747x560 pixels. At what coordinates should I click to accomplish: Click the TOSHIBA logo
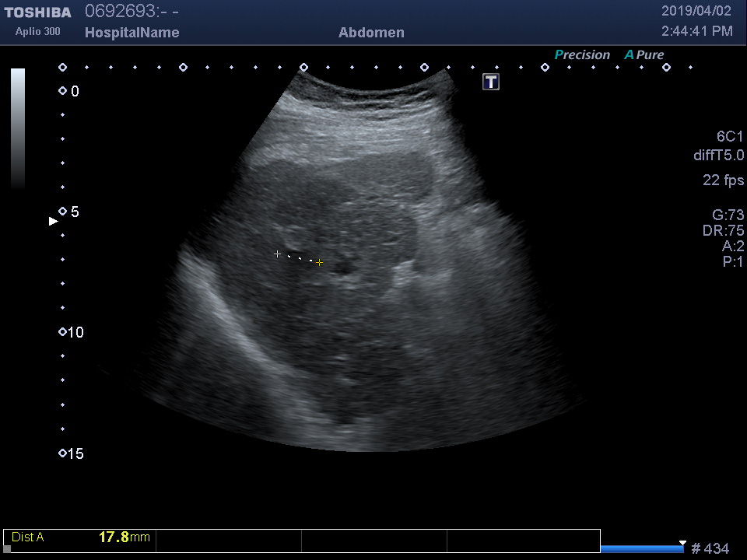click(x=37, y=12)
